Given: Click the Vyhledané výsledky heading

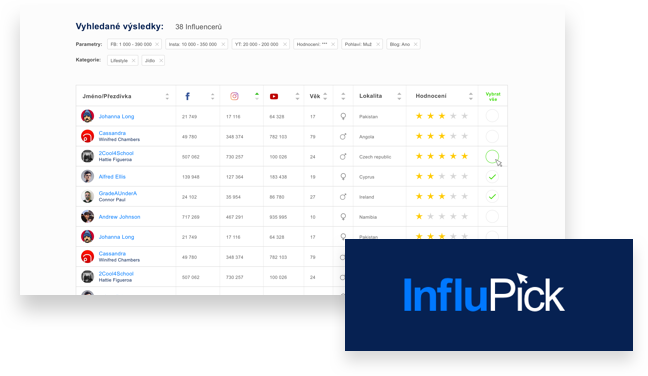Looking at the screenshot, I should pyautogui.click(x=119, y=26).
